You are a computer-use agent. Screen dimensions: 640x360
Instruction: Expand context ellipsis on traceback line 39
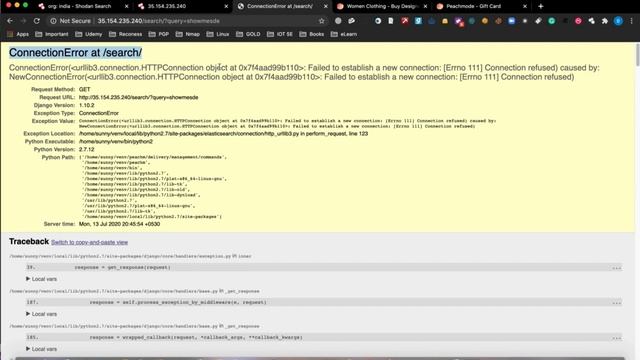[x=616, y=268]
